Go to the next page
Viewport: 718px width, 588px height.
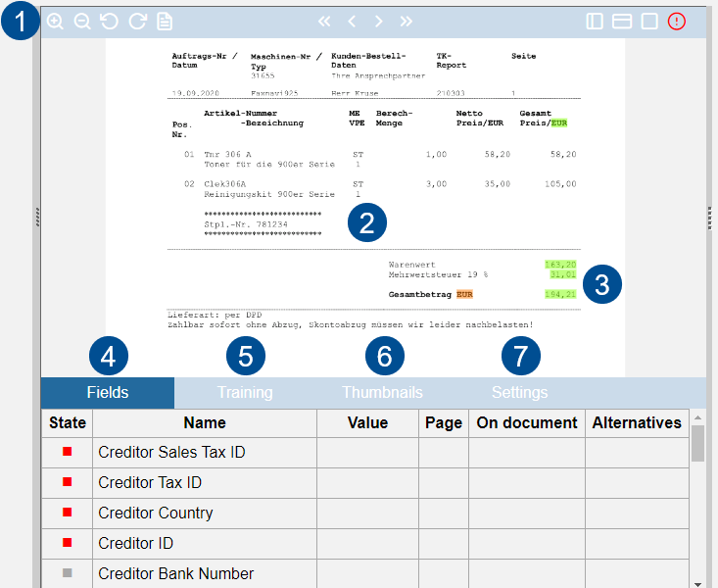pyautogui.click(x=378, y=21)
